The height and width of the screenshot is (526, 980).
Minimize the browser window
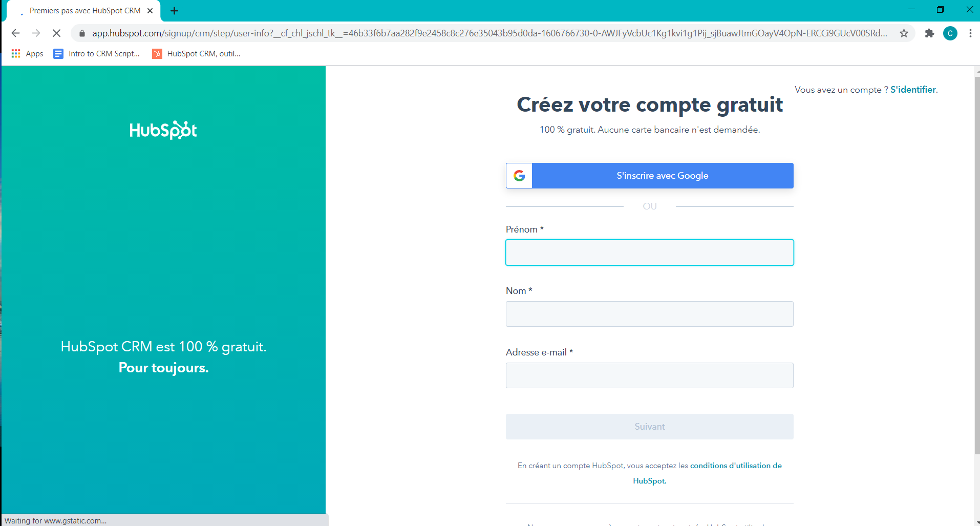(911, 10)
